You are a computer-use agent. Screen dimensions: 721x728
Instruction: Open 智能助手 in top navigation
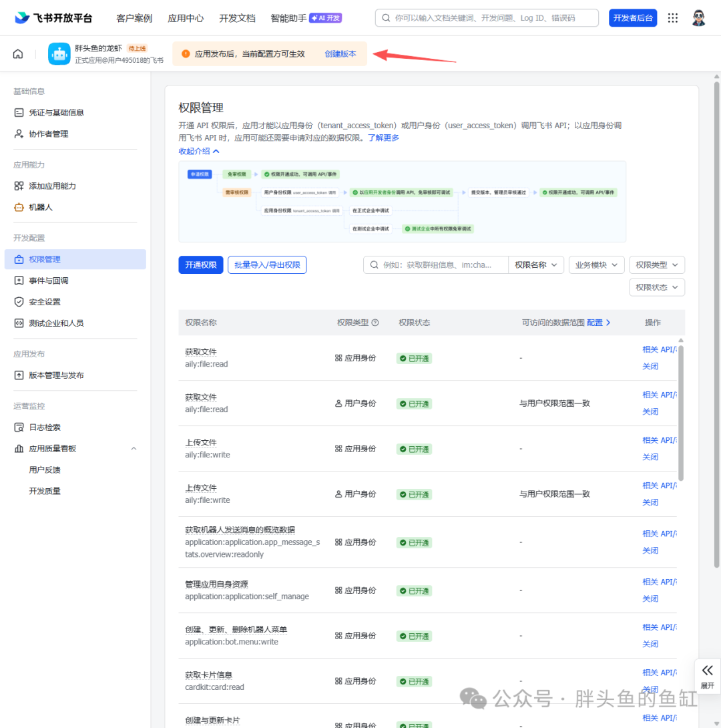pyautogui.click(x=288, y=18)
